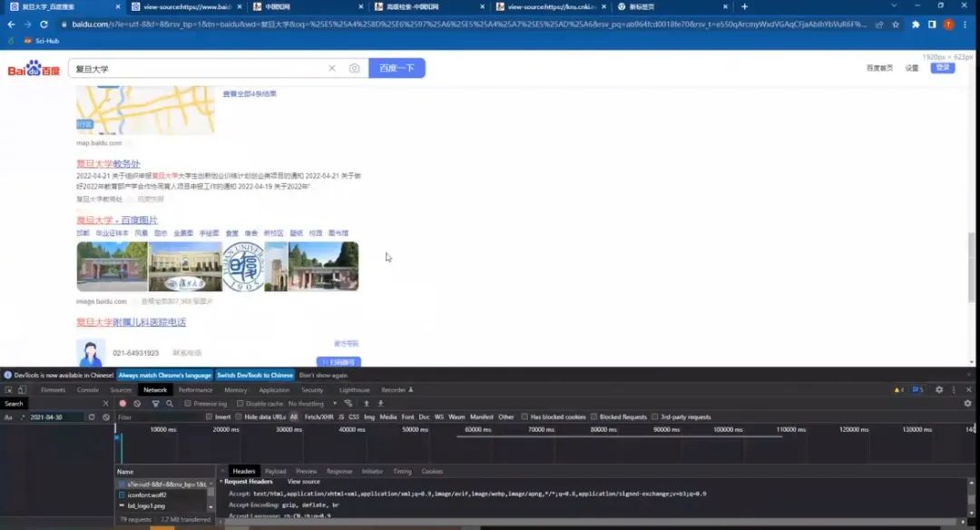The image size is (980, 530).
Task: Click the DevTools inspect element icon
Action: (x=9, y=390)
